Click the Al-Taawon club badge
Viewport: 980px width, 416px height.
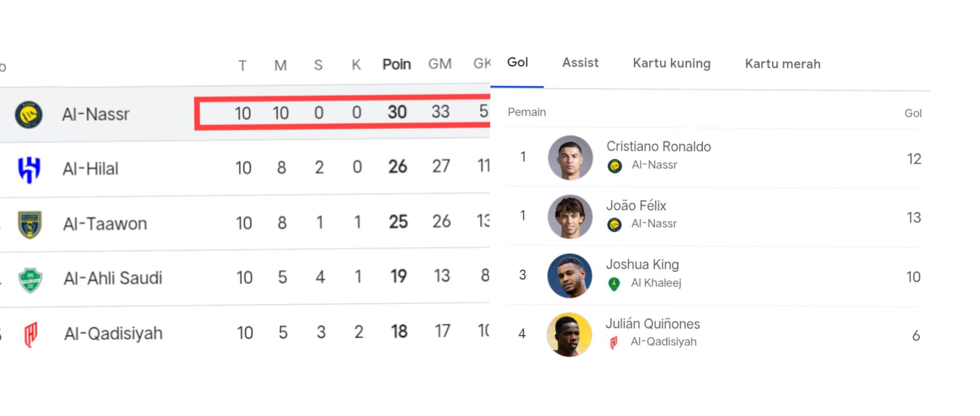30,224
